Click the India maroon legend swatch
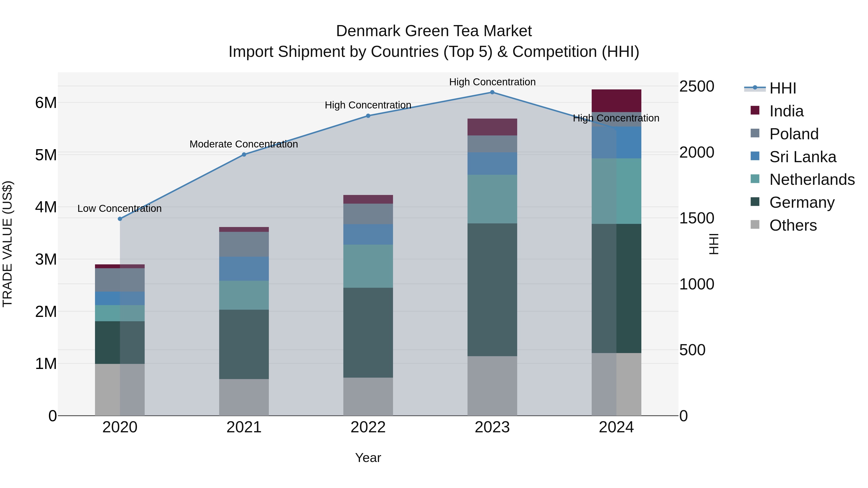 755,110
